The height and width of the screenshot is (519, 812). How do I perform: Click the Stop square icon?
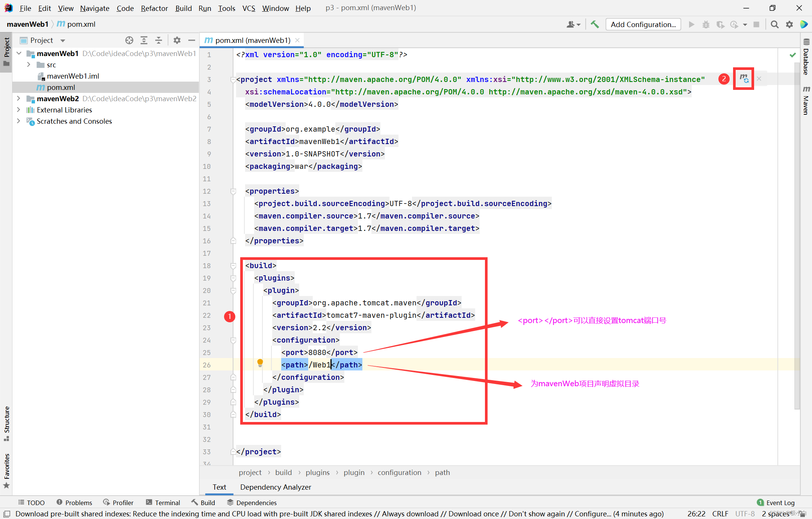click(x=756, y=24)
